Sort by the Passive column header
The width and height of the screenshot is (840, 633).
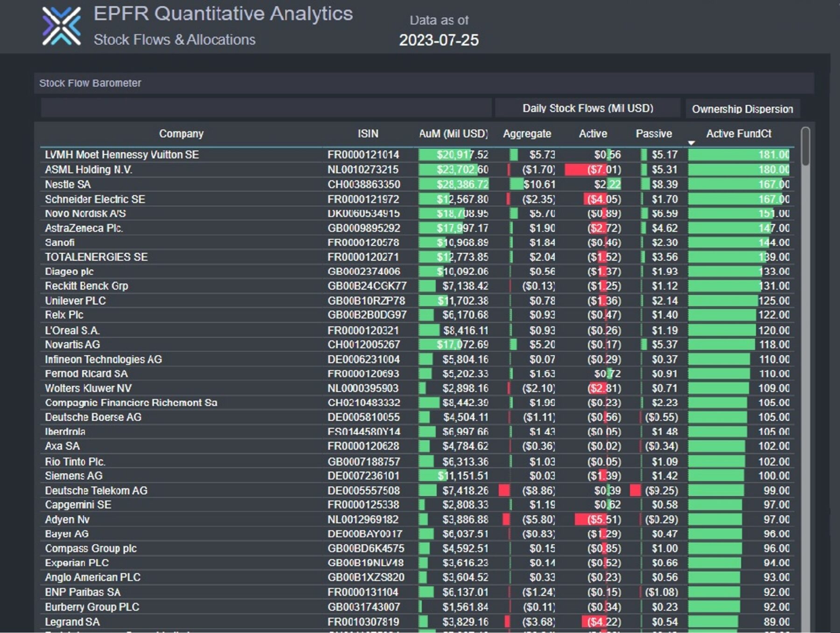pos(654,134)
